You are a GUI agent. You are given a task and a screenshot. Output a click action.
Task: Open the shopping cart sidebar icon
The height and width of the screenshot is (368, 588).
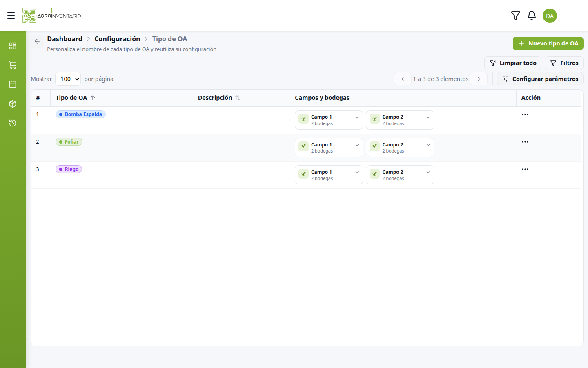click(13, 65)
